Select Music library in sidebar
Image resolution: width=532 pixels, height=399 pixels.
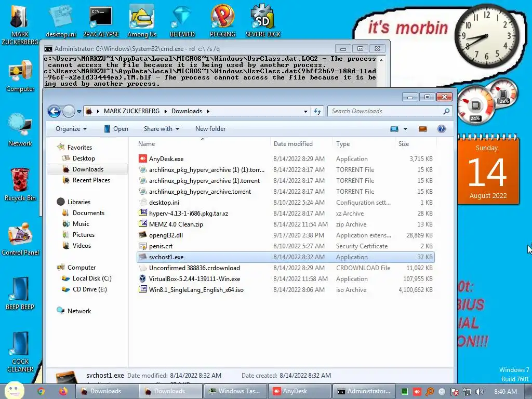[81, 223]
